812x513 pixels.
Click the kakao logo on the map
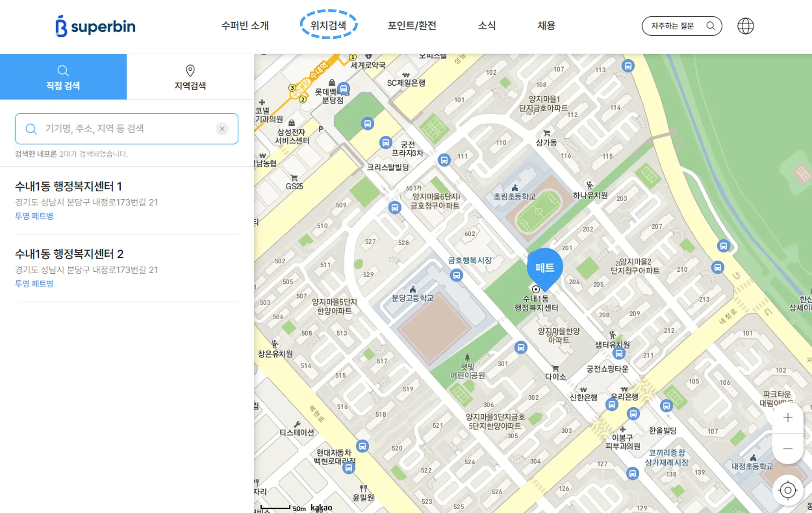(x=321, y=507)
